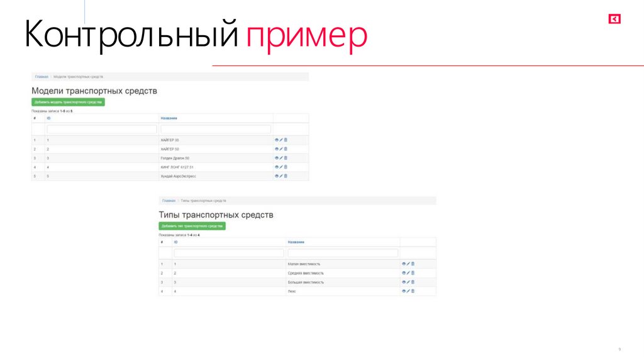Edit the ХАЙГЕР 35 row (pencil icon)
Screen dimensions: 644x361
[x=281, y=140]
